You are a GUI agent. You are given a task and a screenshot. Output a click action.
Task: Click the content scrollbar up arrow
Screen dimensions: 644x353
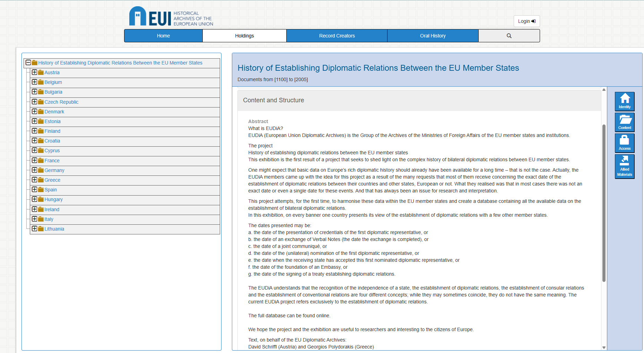pos(604,90)
